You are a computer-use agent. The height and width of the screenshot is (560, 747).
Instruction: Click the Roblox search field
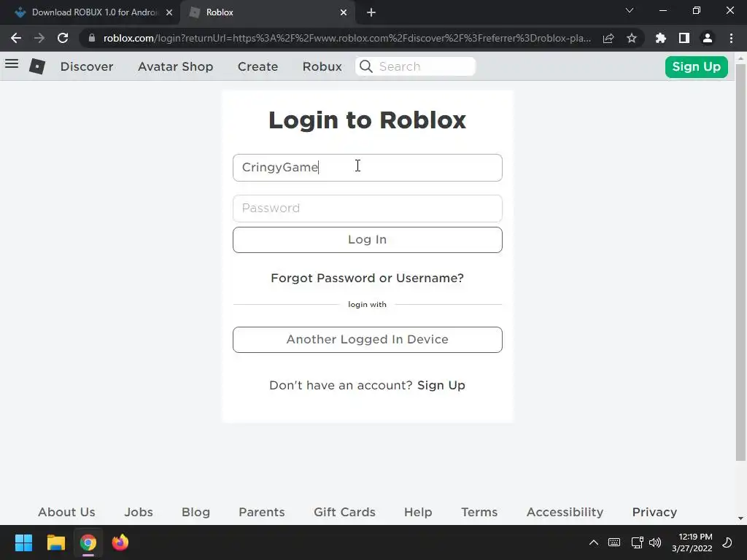click(415, 66)
